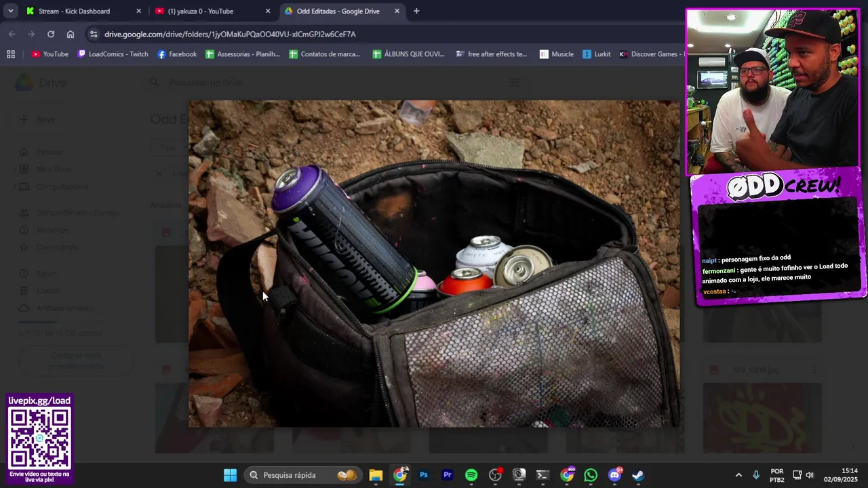Close the yakuza 0 YouTube tab
The height and width of the screenshot is (488, 868).
coord(268,11)
